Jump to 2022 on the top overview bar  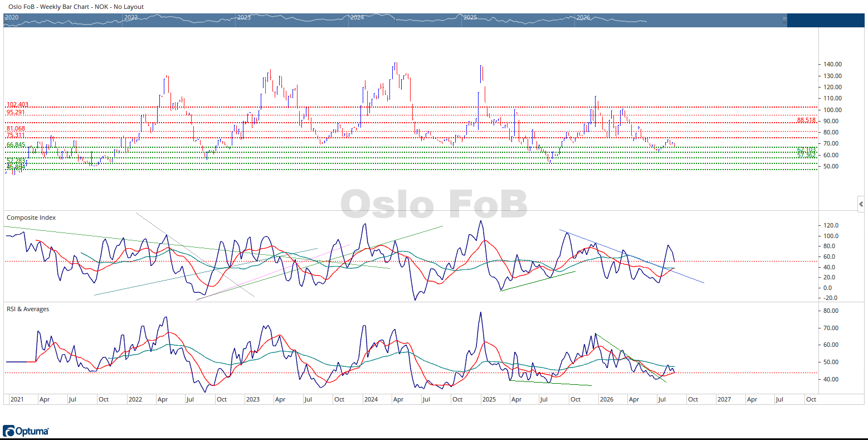(131, 17)
